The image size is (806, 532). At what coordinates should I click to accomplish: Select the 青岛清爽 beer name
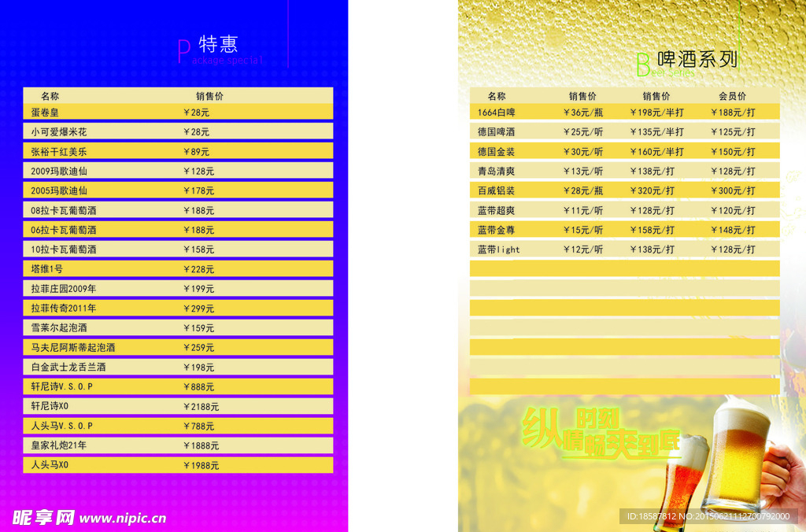[496, 171]
